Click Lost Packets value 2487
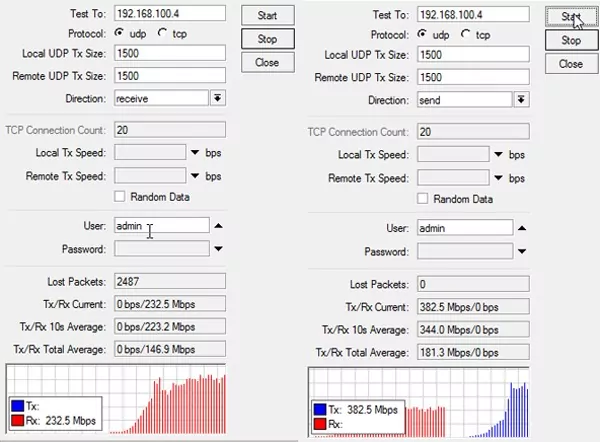 click(170, 281)
